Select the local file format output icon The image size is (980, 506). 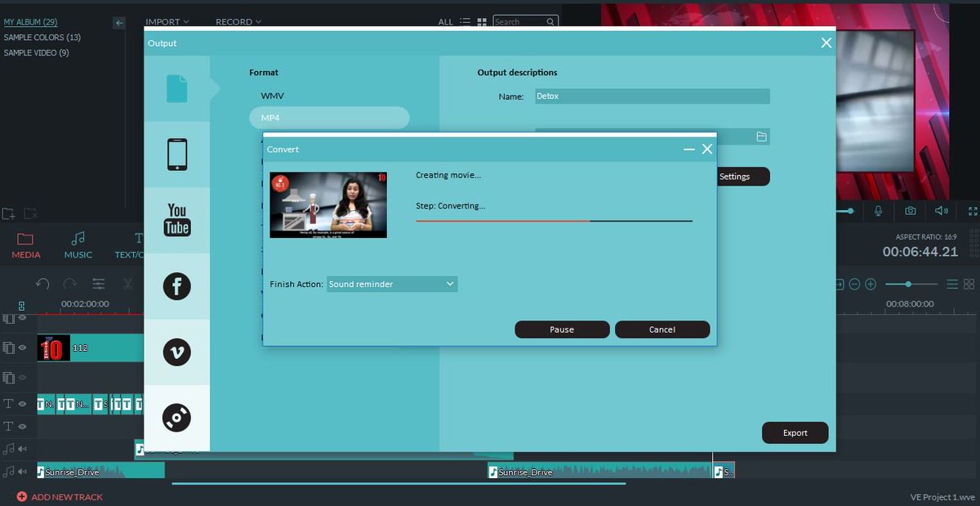click(176, 88)
